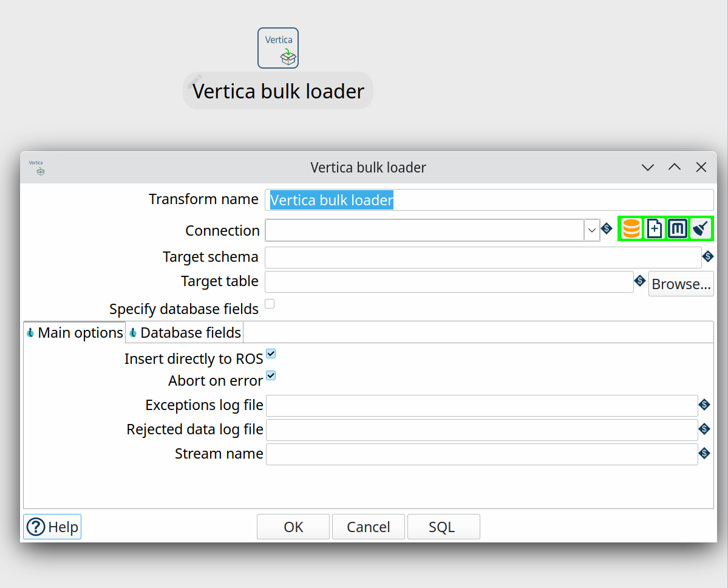Viewport: 728px width, 588px height.
Task: Click the orange database edit connection icon
Action: click(x=631, y=229)
